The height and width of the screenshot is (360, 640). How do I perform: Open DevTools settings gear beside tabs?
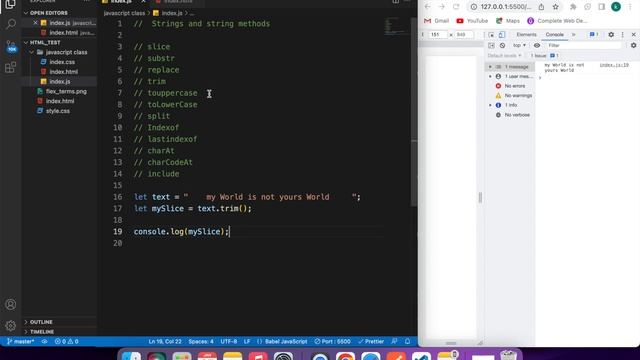click(x=611, y=35)
